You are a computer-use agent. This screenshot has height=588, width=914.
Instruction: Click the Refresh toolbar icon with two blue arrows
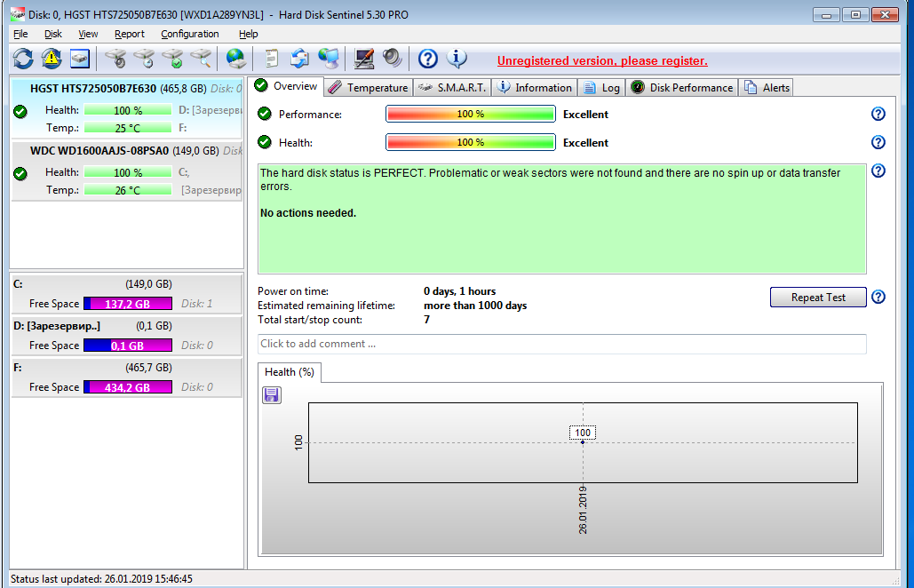pyautogui.click(x=23, y=59)
